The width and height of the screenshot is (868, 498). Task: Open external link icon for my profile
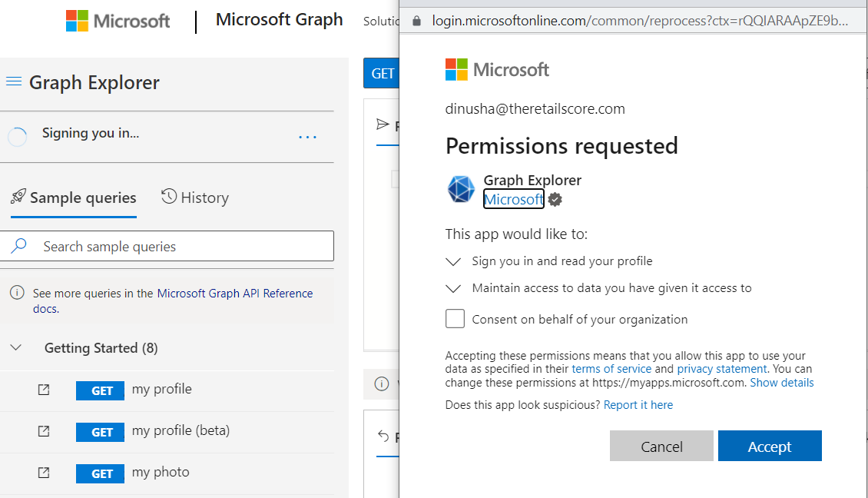(44, 390)
